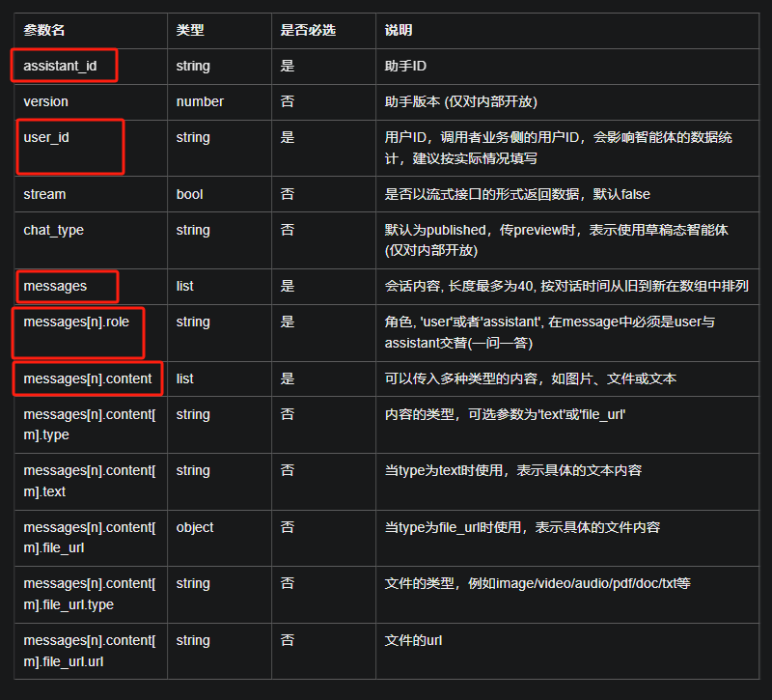Select the messages[n].role parameter name
The height and width of the screenshot is (700, 772).
pyautogui.click(x=76, y=322)
